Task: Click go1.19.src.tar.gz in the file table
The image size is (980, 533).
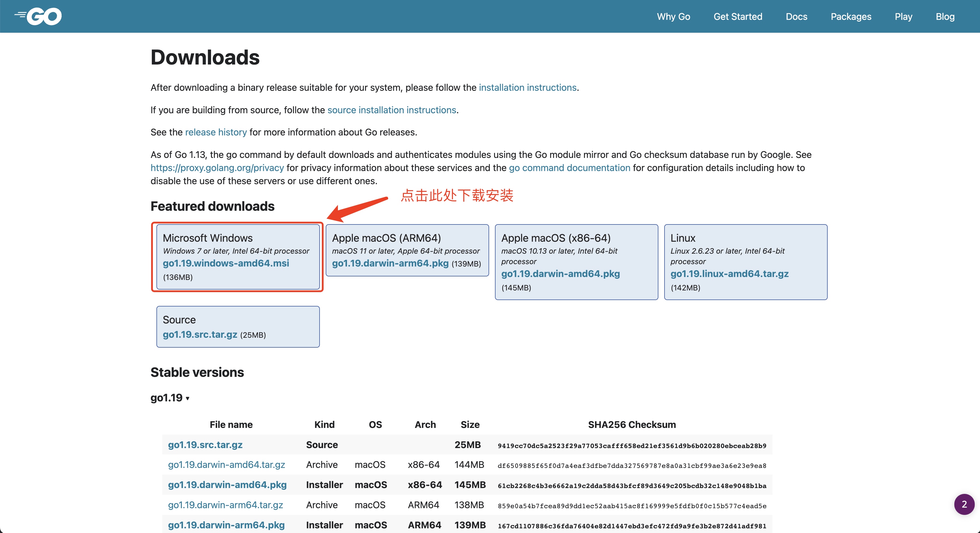Action: (x=205, y=445)
